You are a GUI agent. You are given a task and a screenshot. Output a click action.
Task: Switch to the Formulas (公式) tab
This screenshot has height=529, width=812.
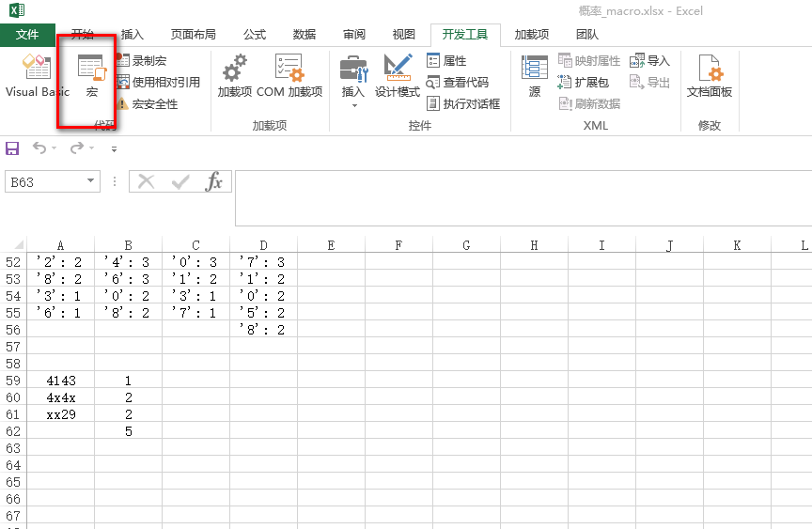[x=255, y=35]
